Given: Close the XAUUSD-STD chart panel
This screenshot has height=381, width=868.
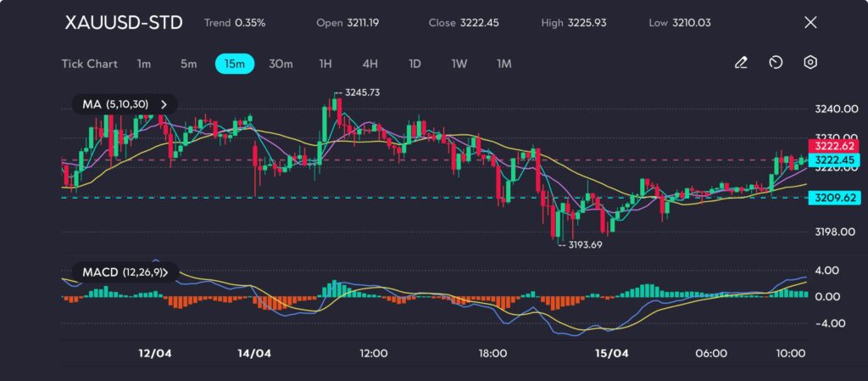Looking at the screenshot, I should click(x=810, y=23).
